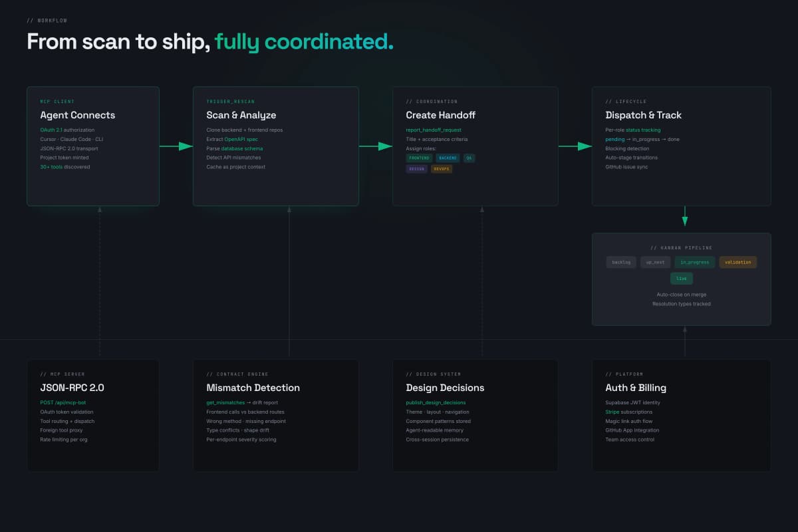Click the '// LIFECYCLE' card label
The width and height of the screenshot is (798, 532).
tap(627, 101)
